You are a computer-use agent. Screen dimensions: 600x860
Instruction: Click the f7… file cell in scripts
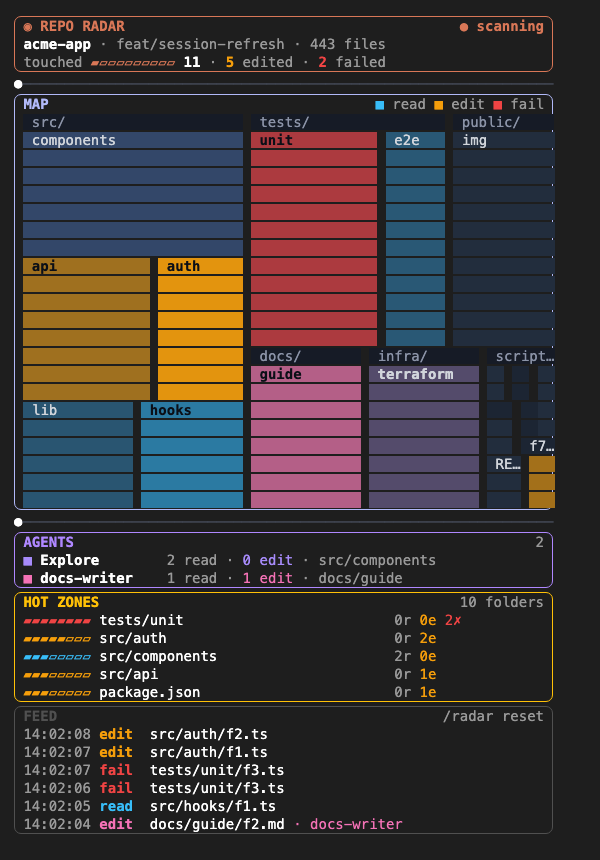click(542, 446)
